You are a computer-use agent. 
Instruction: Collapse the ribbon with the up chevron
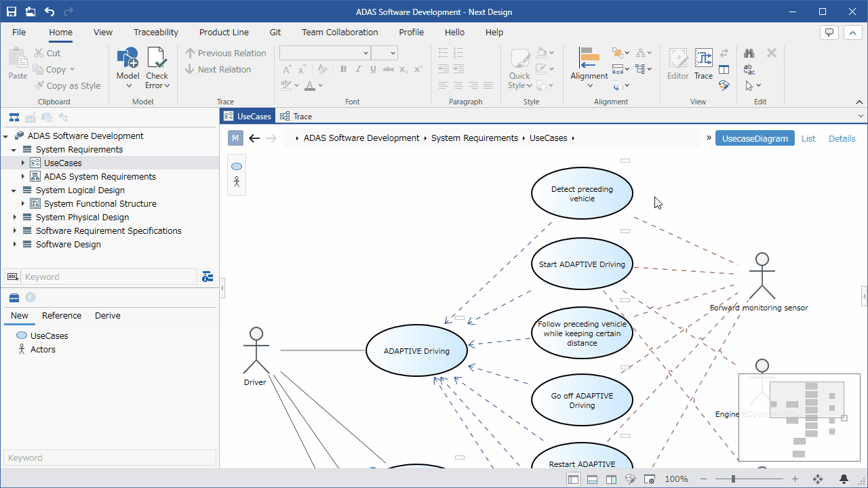(852, 32)
